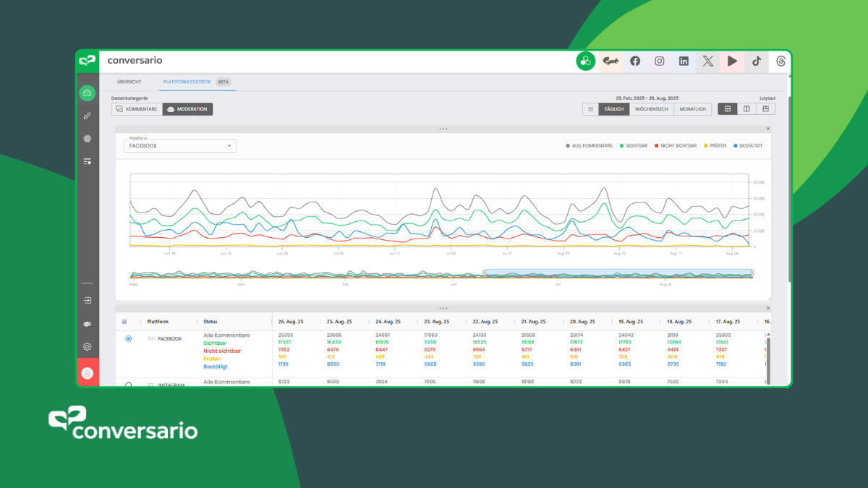Choose the stacked rows layout icon
This screenshot has width=868, height=488.
[727, 109]
